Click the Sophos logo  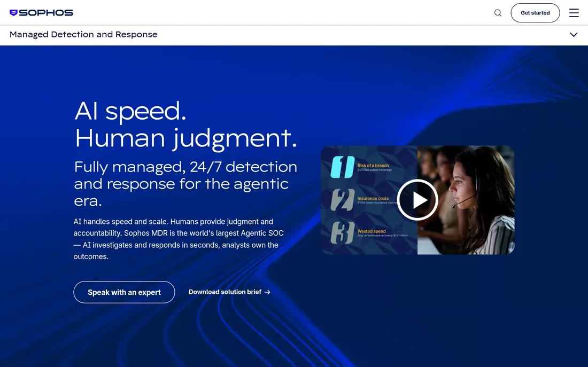41,13
